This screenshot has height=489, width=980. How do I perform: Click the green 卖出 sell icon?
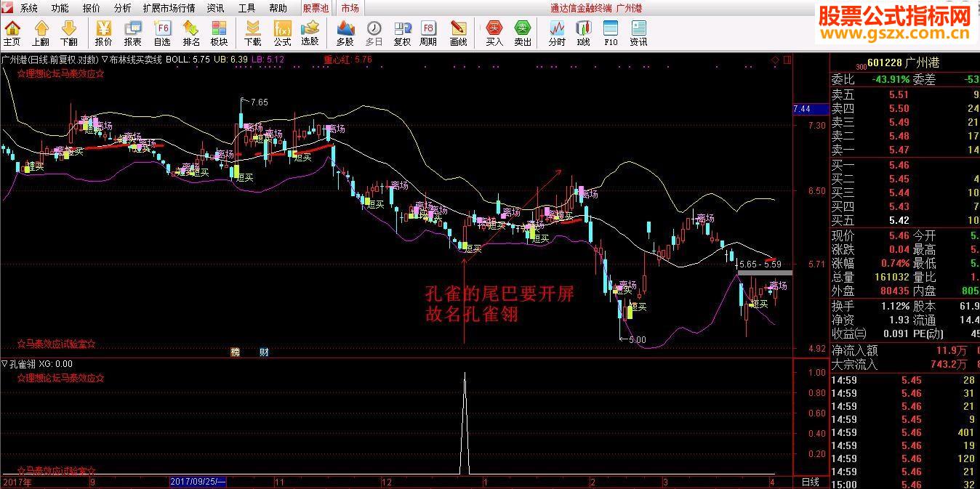point(523,33)
